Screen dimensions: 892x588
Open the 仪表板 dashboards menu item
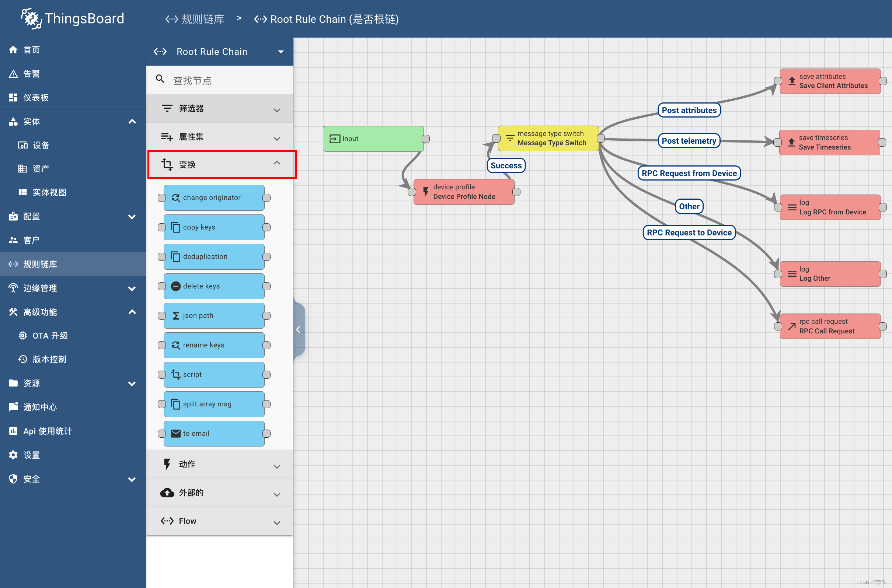[x=36, y=98]
